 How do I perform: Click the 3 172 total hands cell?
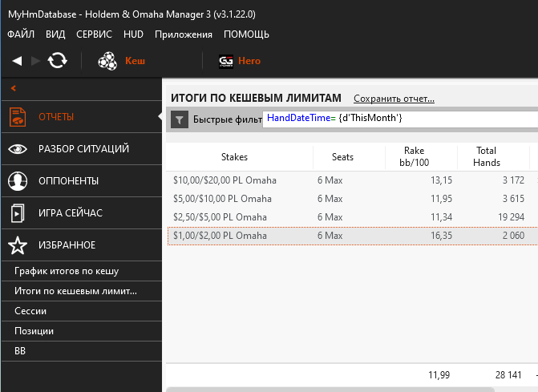coord(513,180)
